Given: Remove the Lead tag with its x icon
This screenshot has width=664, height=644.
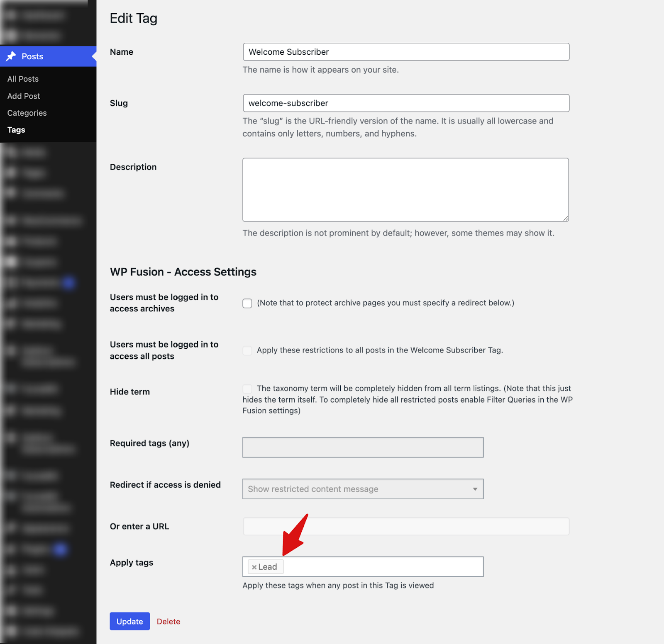Looking at the screenshot, I should [254, 567].
